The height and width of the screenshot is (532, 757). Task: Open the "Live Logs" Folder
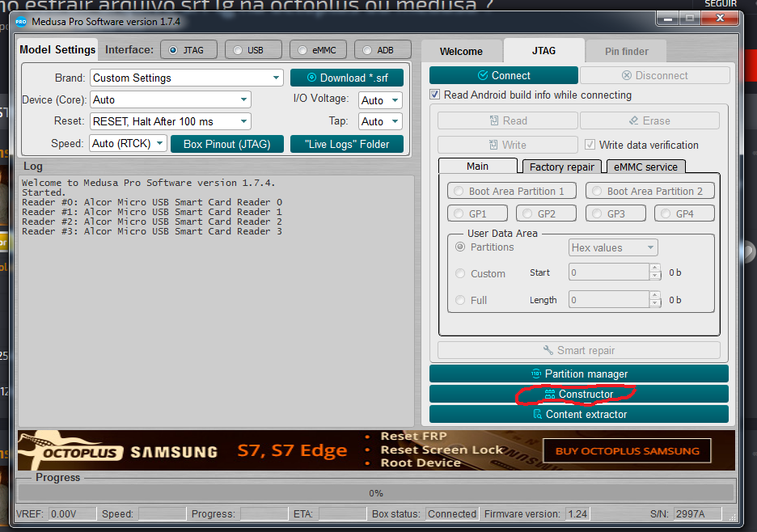[x=347, y=144]
